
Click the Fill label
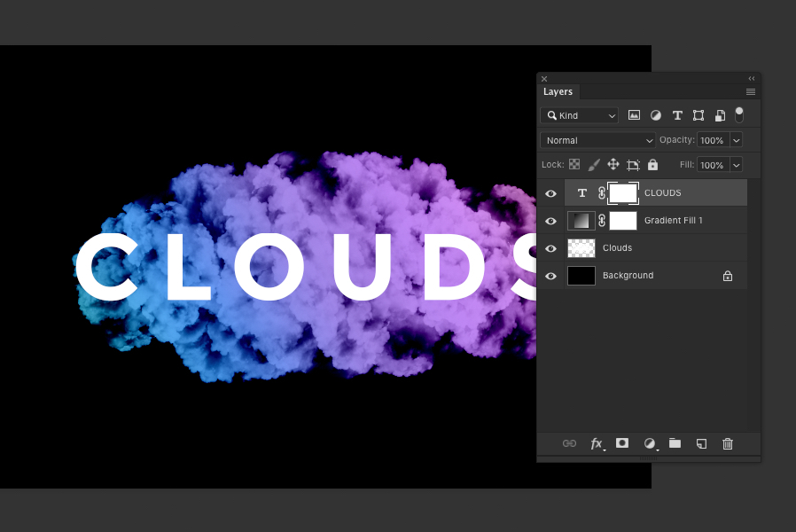(x=687, y=164)
